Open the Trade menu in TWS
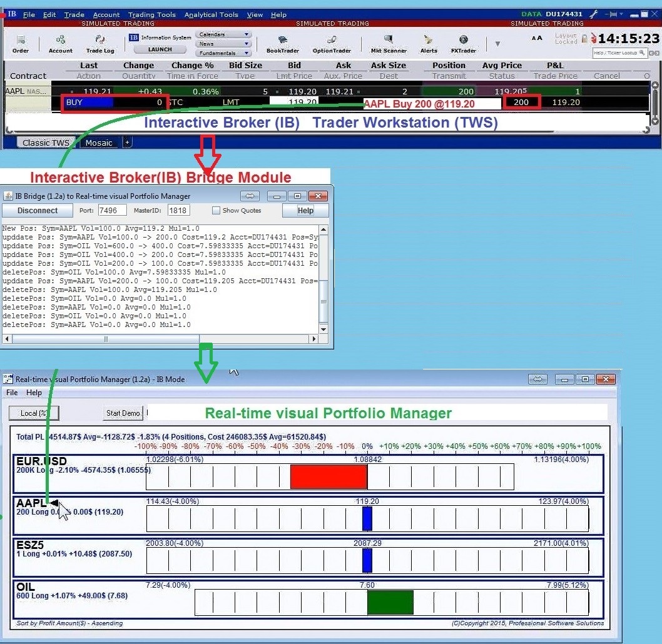The image size is (662, 644). coord(74,14)
